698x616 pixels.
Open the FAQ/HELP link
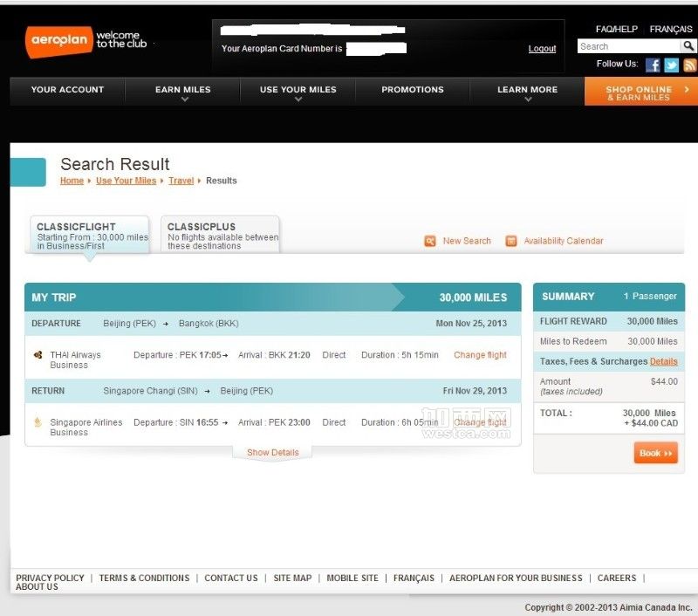tap(617, 30)
